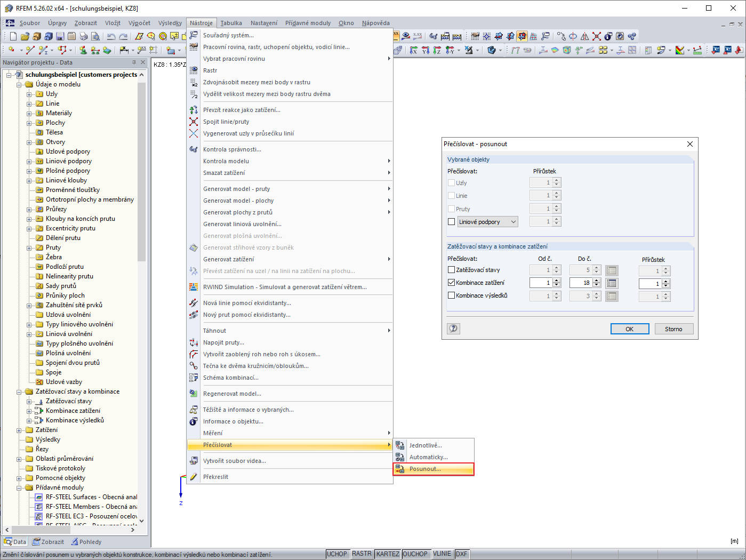
Task: Click the object information icon in the toolbar
Action: pyautogui.click(x=608, y=36)
